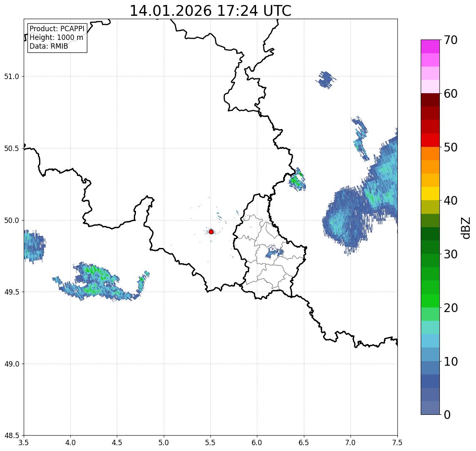Click the dark maroon colorbar swatch below 60

click(x=430, y=100)
